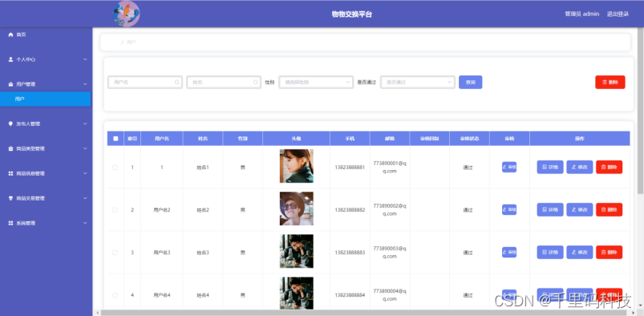The width and height of the screenshot is (644, 316).
Task: Click phone number 13823888882
Action: pos(350,210)
